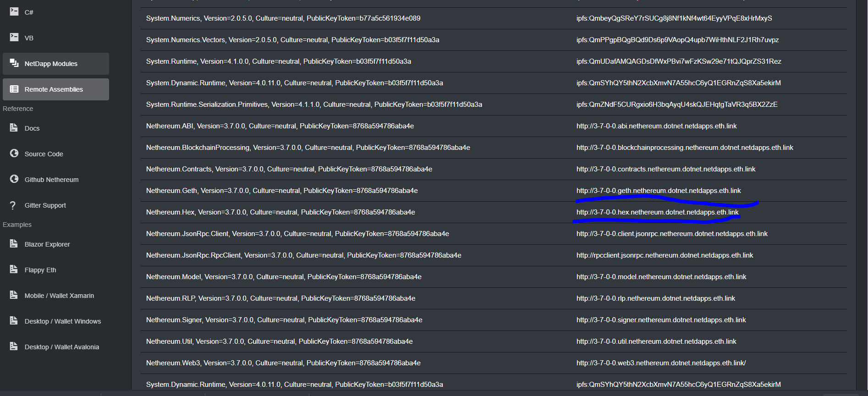Open Mobile / Wallet Xamarin example
The width and height of the screenshot is (868, 396).
tap(56, 296)
